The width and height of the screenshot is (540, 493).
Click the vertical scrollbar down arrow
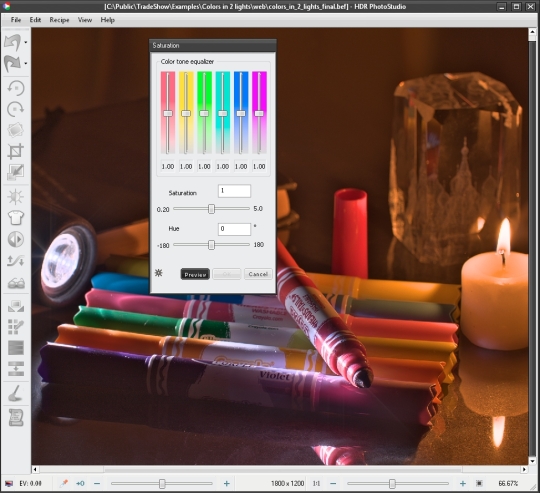tap(532, 461)
